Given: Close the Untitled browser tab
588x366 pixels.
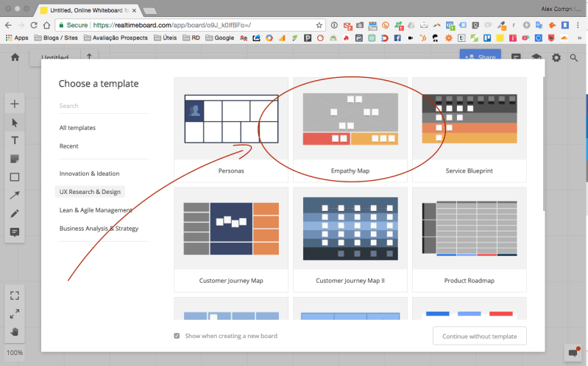Looking at the screenshot, I should (134, 10).
